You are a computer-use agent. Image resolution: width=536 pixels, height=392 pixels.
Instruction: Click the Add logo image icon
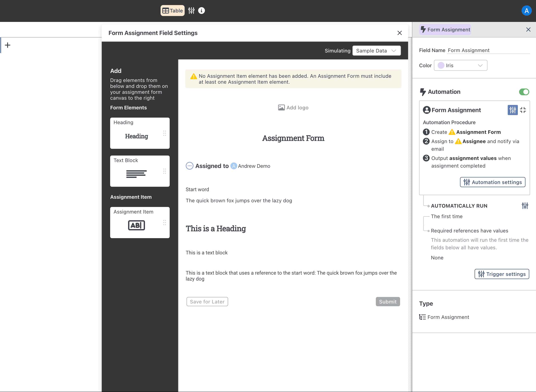(281, 108)
